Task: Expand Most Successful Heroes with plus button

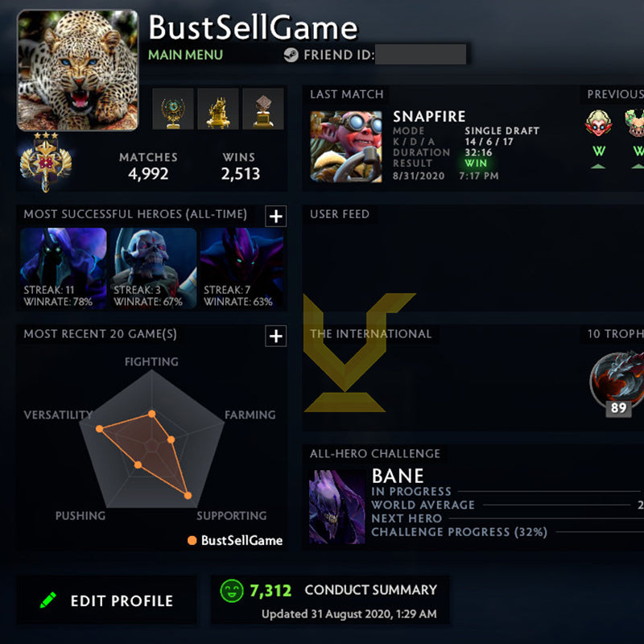Action: (x=275, y=216)
